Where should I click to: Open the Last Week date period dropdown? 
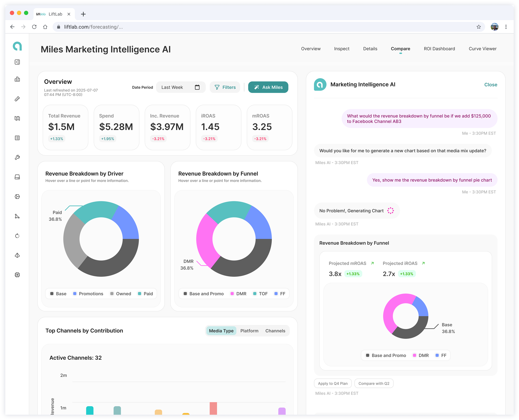[181, 87]
